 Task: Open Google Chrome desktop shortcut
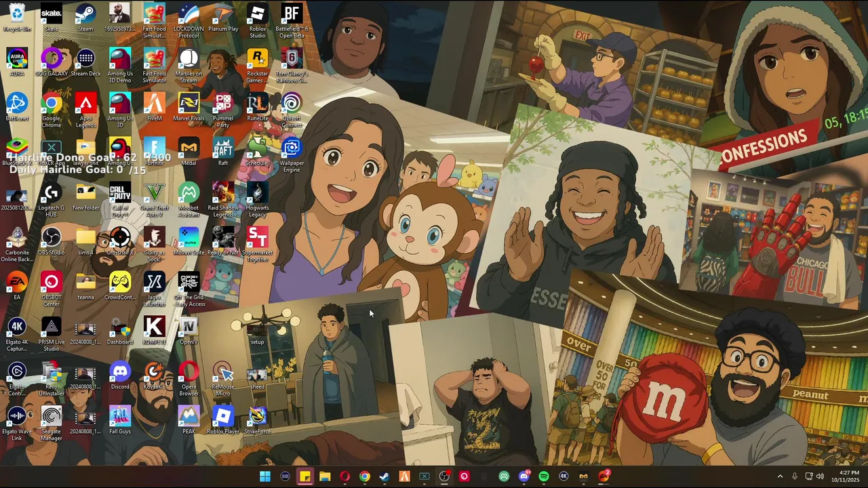point(52,110)
